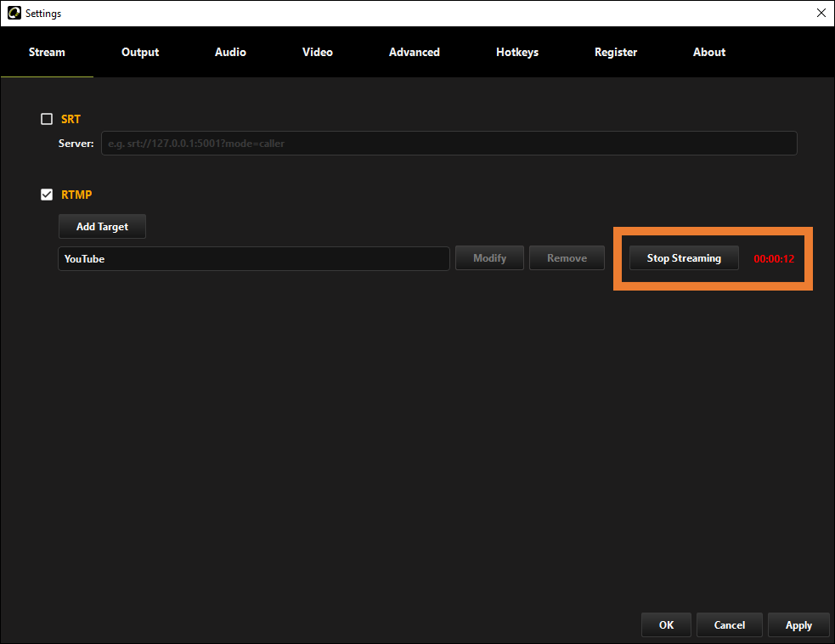Open the Audio settings tab
Viewport: 835px width, 644px height.
coord(230,52)
